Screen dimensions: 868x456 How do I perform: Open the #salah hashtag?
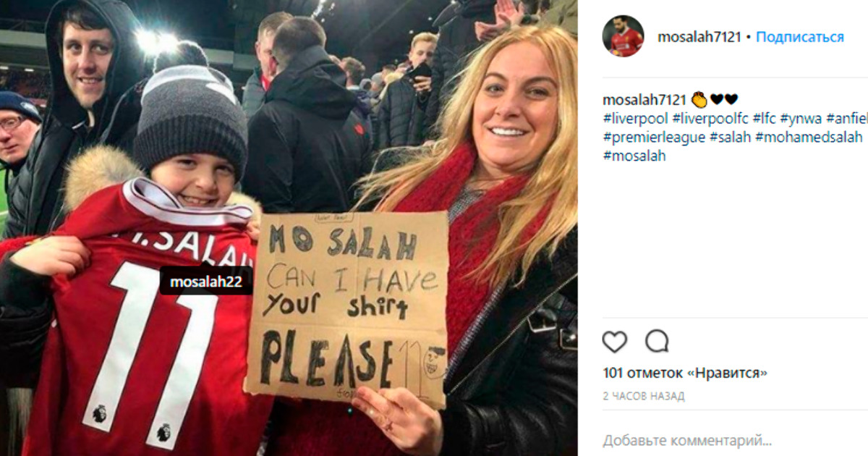tap(730, 138)
